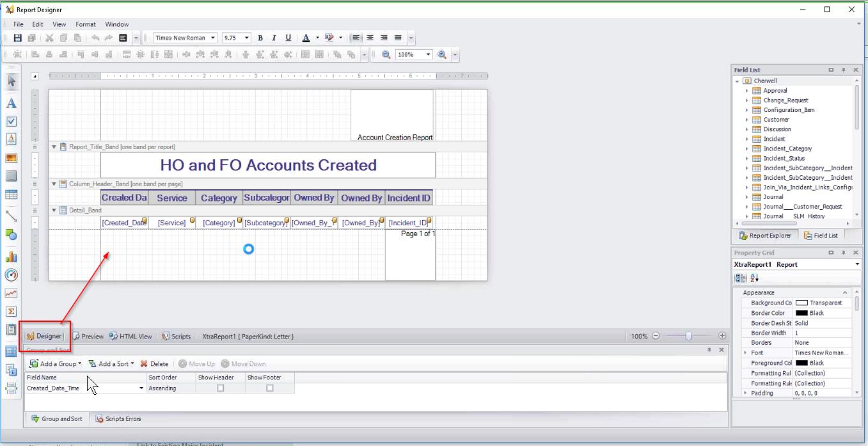868x446 pixels.
Task: Collapse the Report_Title_Band using its arrow
Action: [x=54, y=147]
